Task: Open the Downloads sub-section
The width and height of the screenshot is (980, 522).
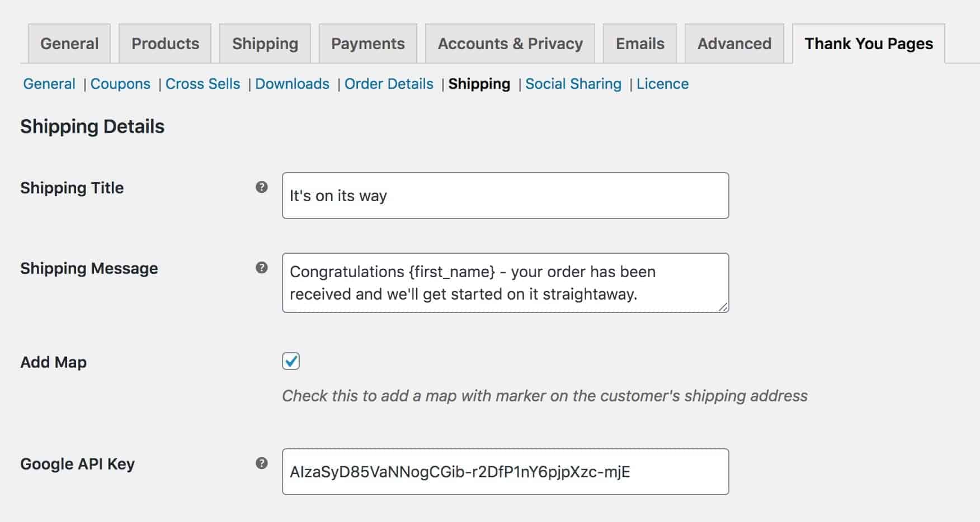Action: click(x=292, y=84)
